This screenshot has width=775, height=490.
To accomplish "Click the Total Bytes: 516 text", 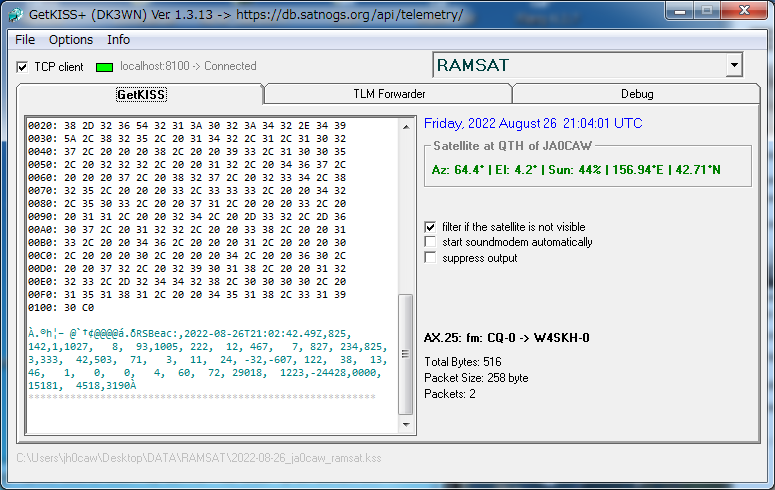I will 463,362.
